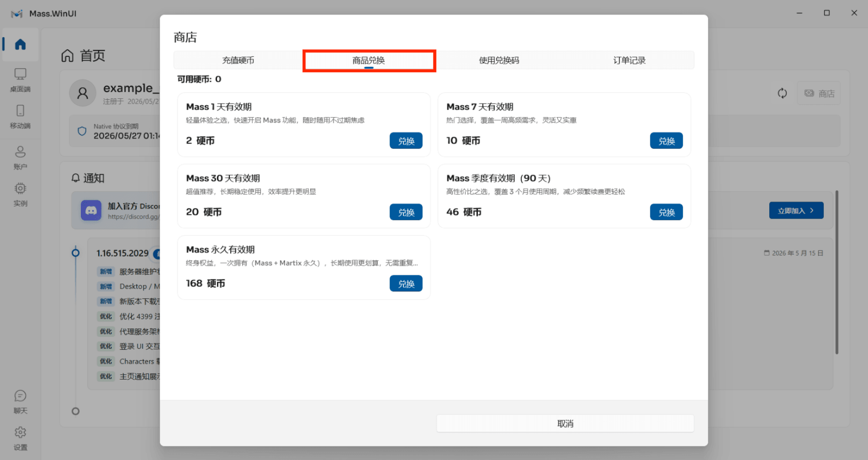Click the example_ username text

(131, 88)
